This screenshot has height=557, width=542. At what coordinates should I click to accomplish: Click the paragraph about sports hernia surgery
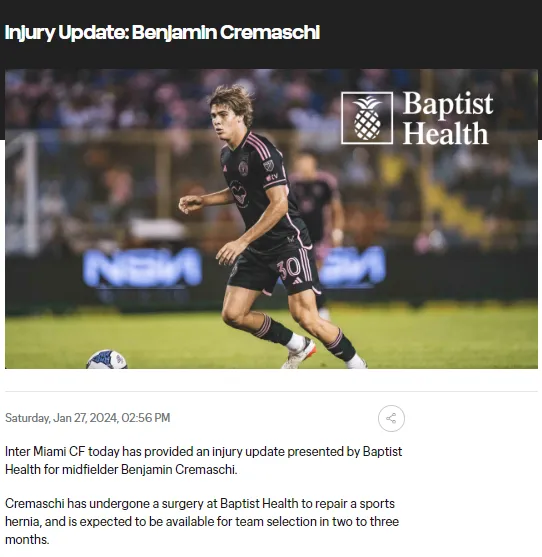[202, 521]
